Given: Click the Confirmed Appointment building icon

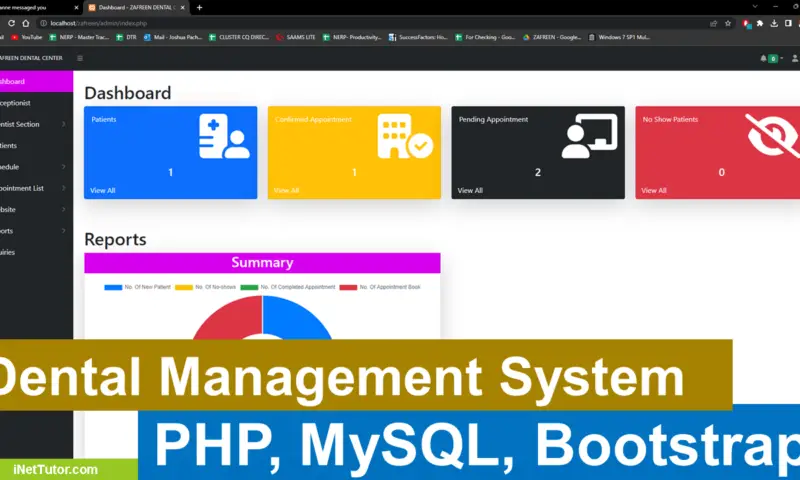Looking at the screenshot, I should pyautogui.click(x=404, y=137).
